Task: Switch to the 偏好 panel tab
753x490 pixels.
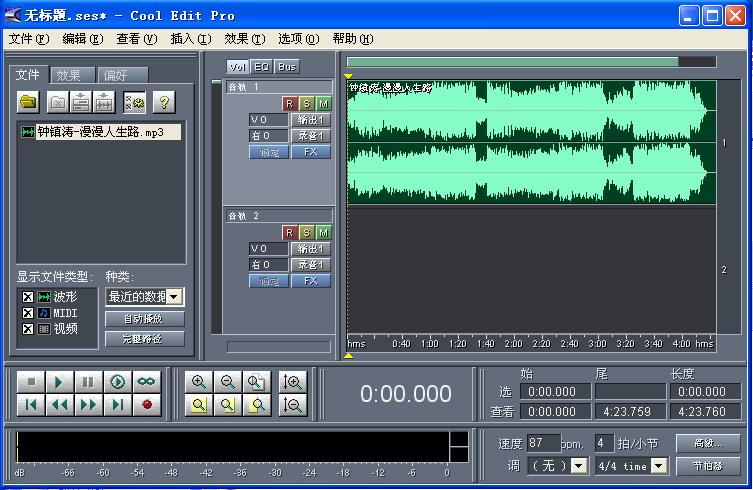Action: (123, 75)
